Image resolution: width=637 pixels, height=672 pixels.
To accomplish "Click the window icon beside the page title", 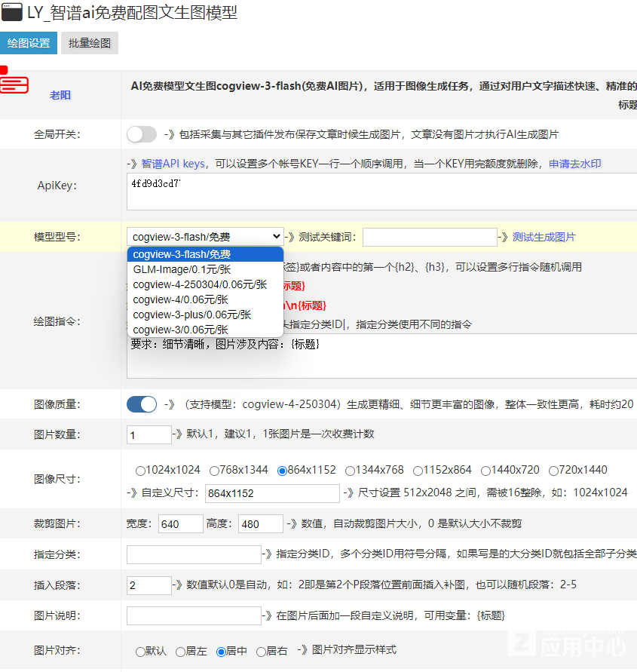I will click(x=11, y=13).
